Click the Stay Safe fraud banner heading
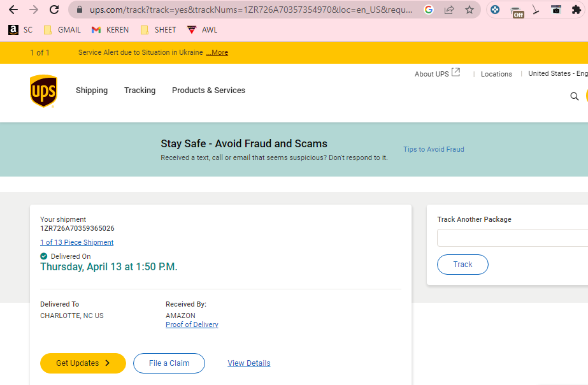 coord(244,143)
